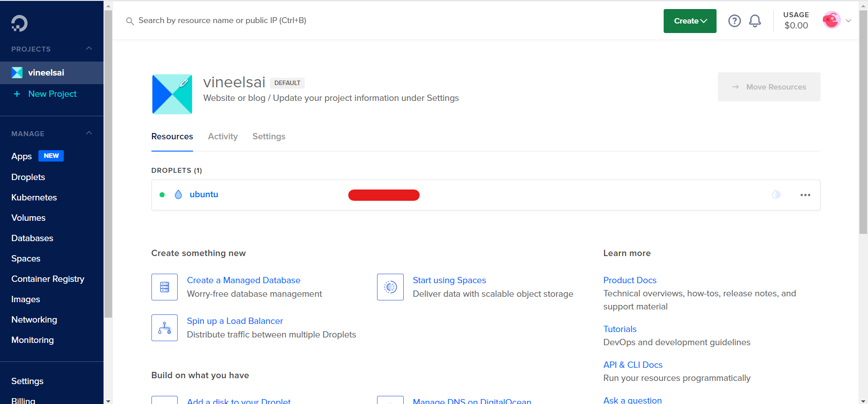Open the notifications bell icon

click(x=755, y=21)
